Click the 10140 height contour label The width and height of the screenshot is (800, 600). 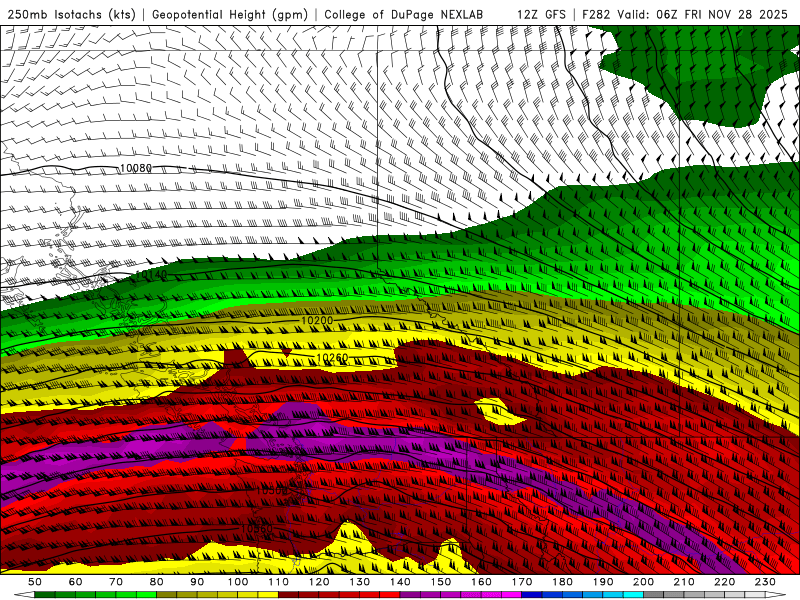tap(151, 275)
